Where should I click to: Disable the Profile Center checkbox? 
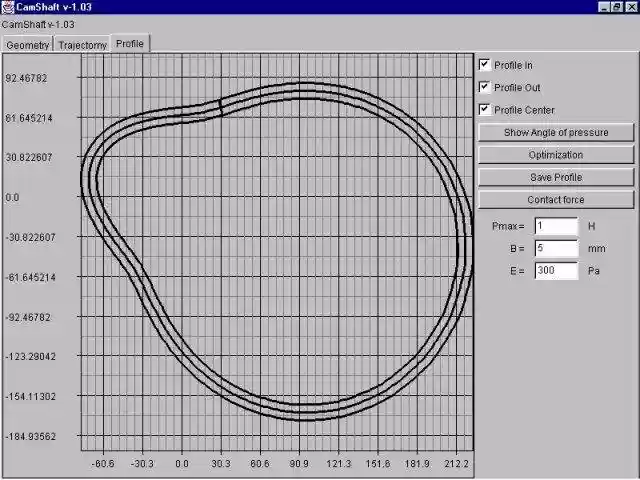(x=485, y=109)
